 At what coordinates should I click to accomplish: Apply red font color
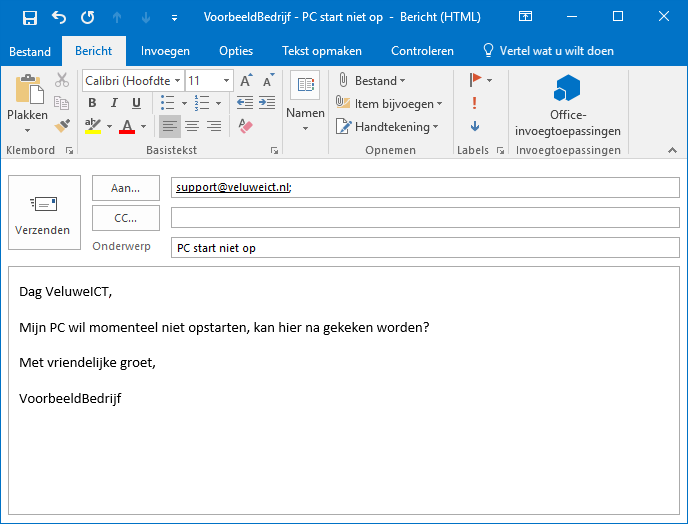pos(127,126)
